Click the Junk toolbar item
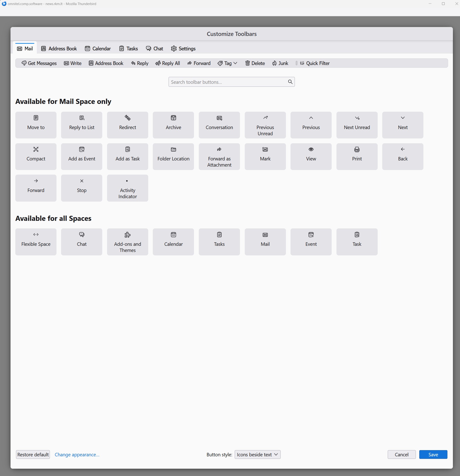This screenshot has height=476, width=460. tap(280, 63)
